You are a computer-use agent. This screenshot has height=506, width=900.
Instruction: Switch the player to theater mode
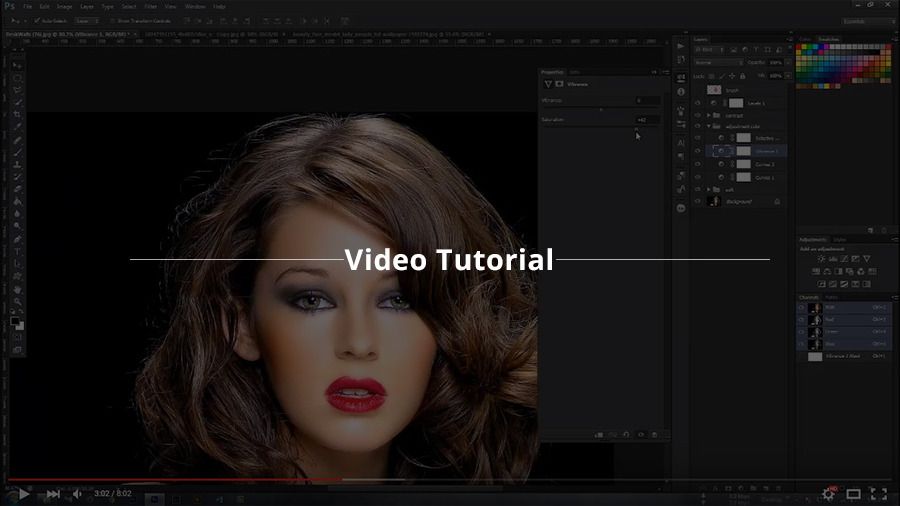853,493
